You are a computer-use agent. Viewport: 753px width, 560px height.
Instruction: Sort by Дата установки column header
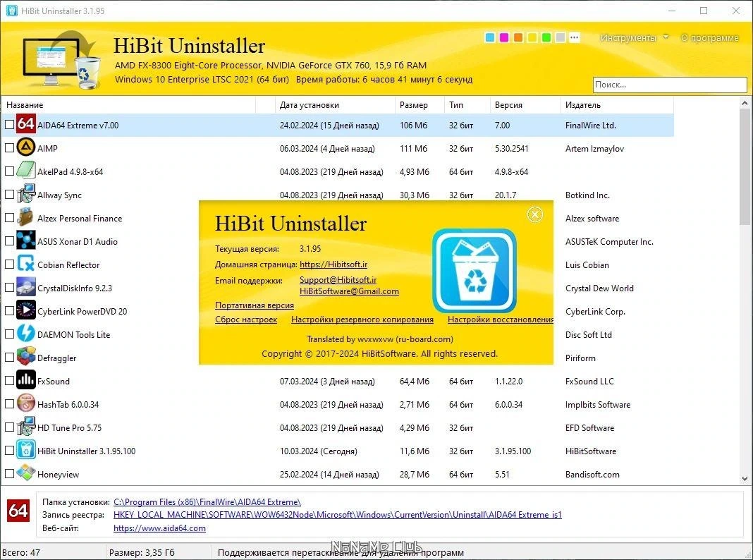click(x=335, y=104)
